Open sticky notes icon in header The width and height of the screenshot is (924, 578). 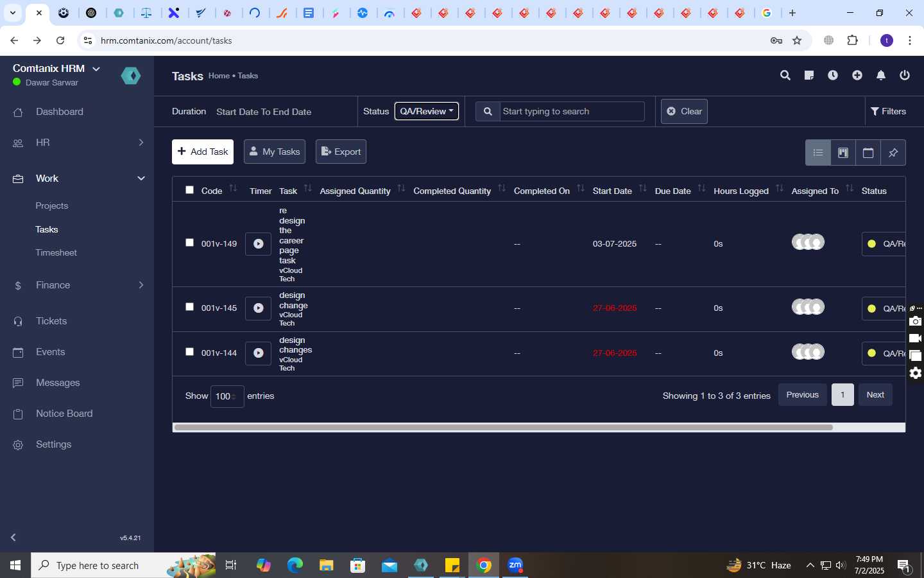(809, 75)
